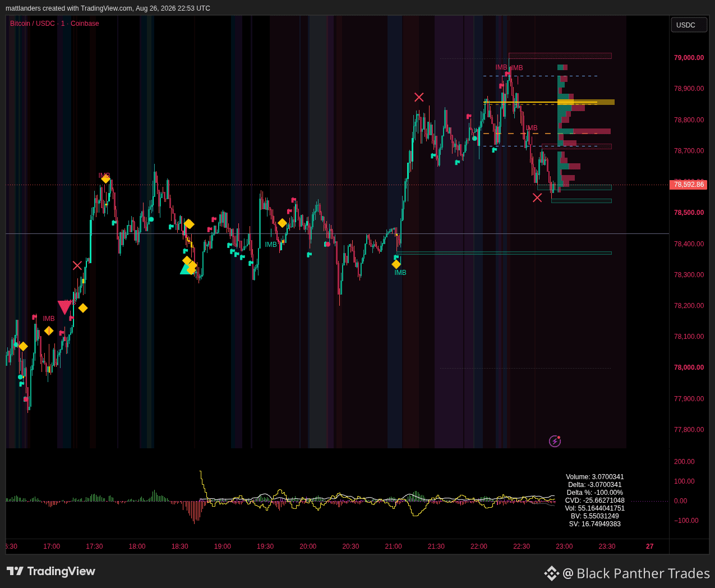Click the red X marker above the 21:30 rally
Screen dimensions: 715x588
[x=419, y=97]
